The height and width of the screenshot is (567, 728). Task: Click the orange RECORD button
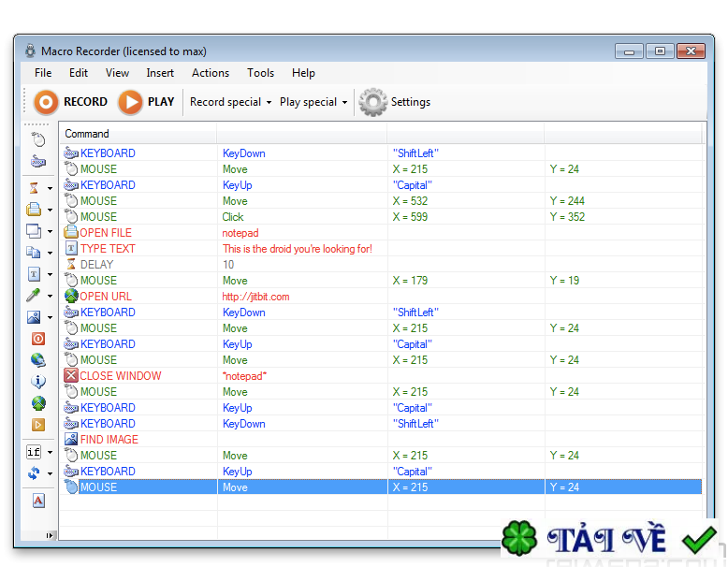(70, 102)
